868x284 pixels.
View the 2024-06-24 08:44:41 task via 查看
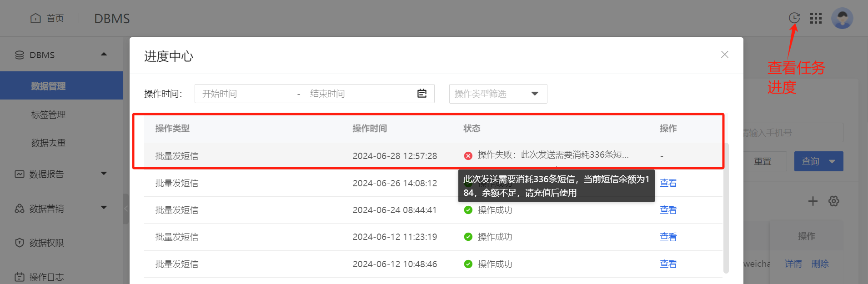pos(668,210)
